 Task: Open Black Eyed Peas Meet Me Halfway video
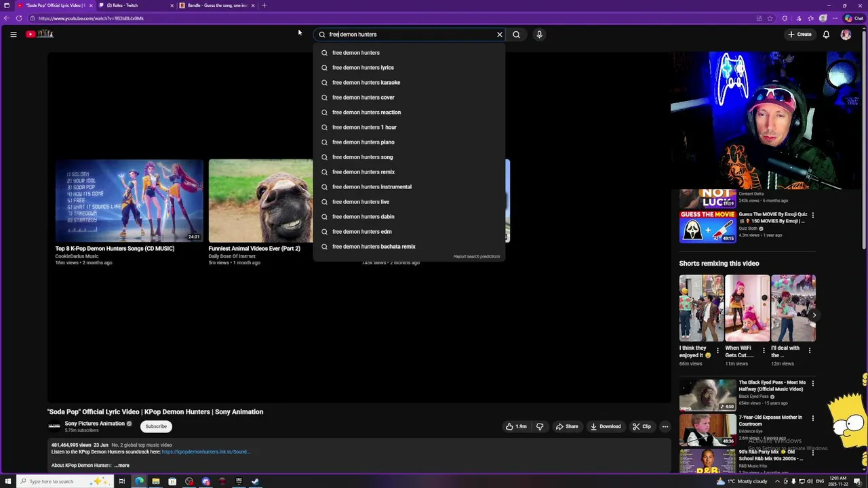click(707, 395)
